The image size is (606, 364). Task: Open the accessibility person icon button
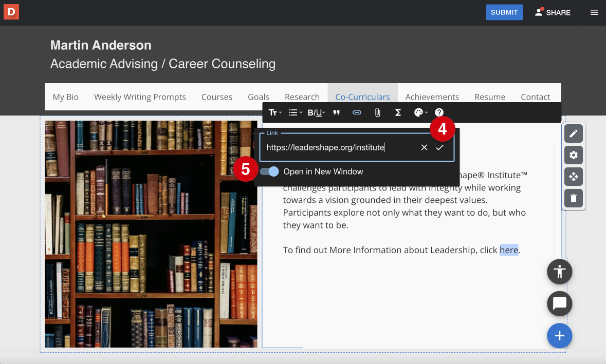[x=560, y=272]
